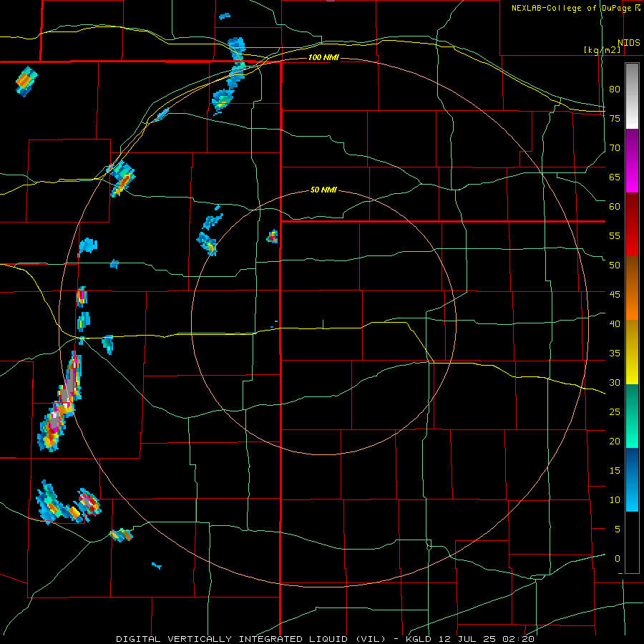644x644 pixels.
Task: Click the 70 value on the color scale
Action: tap(615, 148)
